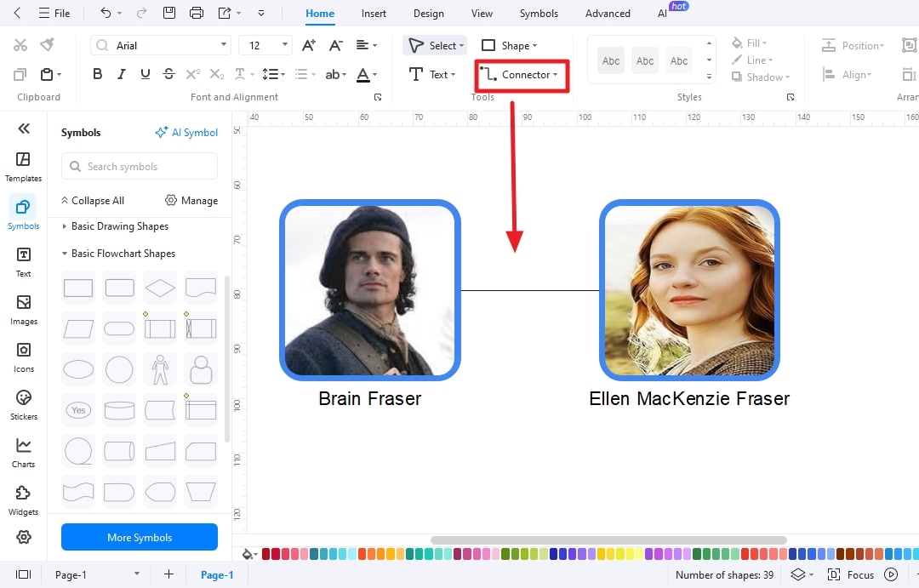The width and height of the screenshot is (919, 588).
Task: Open the Symbols panel in the sidebar
Action: [x=23, y=212]
